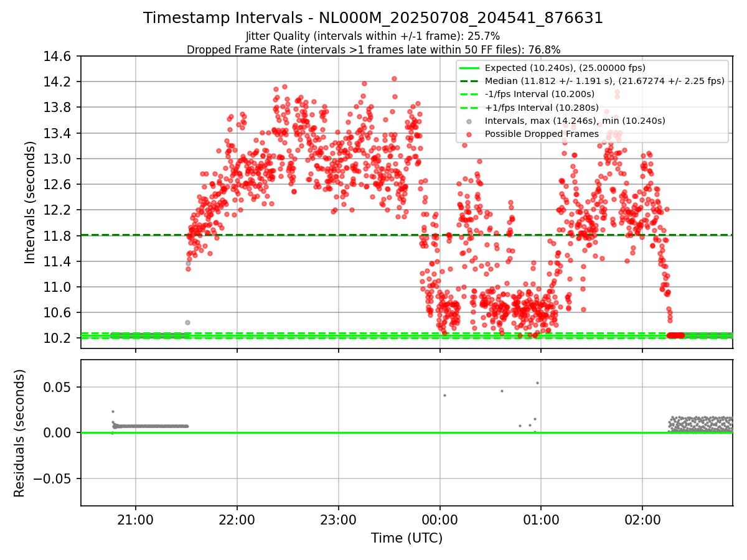This screenshot has height=560, width=747.
Task: Click the dark green dashed sample beside 'Median'
Action: [469, 81]
